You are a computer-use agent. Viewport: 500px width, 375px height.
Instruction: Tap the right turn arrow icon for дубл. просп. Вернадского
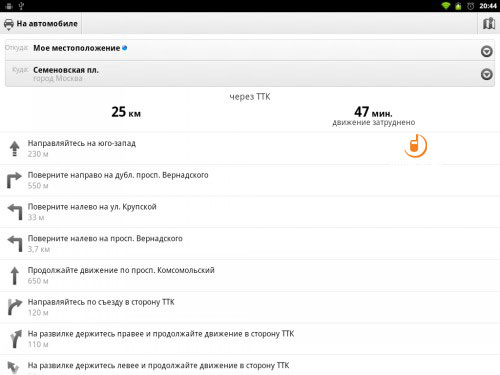14,180
